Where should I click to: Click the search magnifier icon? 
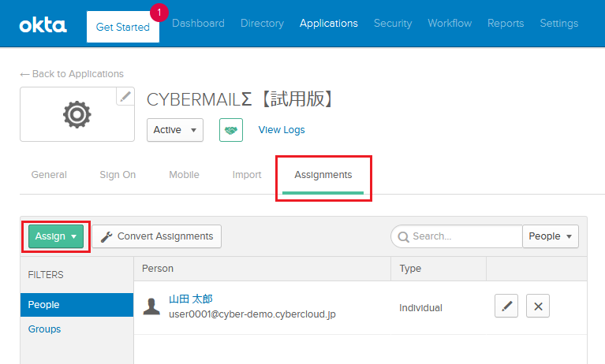pyautogui.click(x=404, y=236)
